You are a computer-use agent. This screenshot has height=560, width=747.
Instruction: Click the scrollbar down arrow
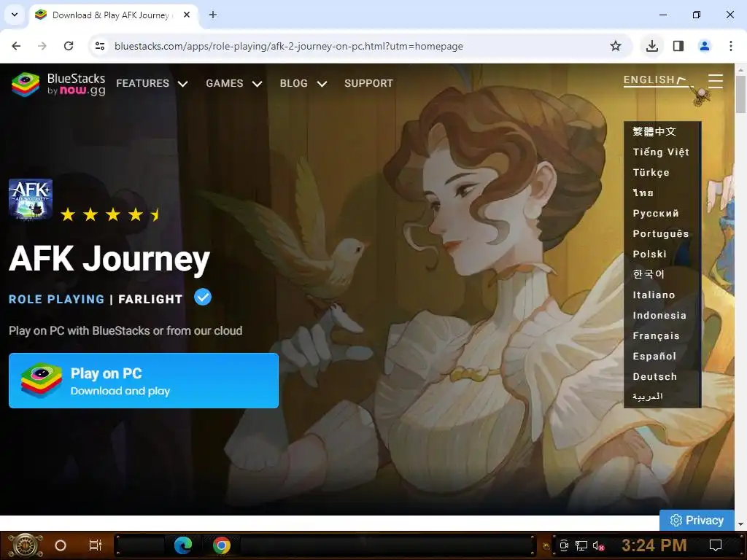click(x=740, y=524)
